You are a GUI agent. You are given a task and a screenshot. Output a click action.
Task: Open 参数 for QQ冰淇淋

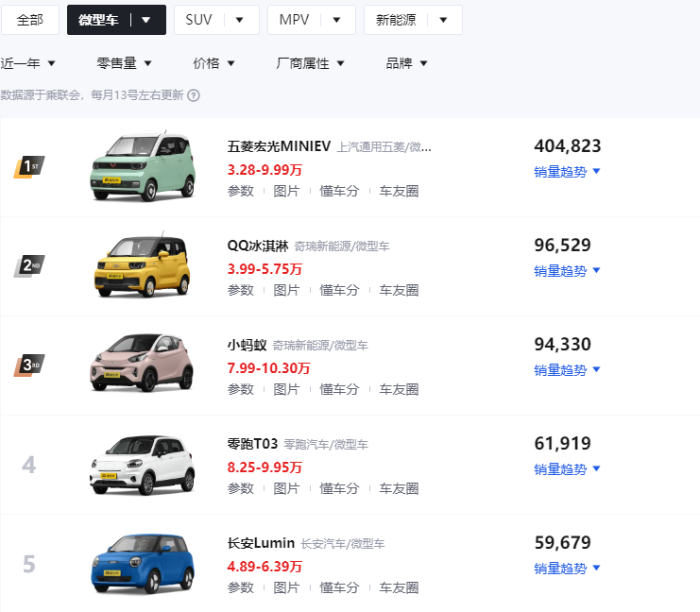(241, 290)
